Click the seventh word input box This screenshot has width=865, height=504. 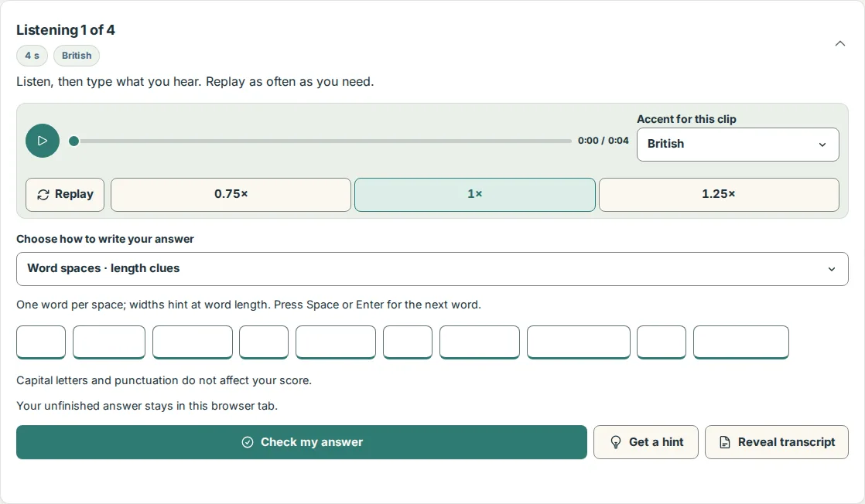coord(480,342)
